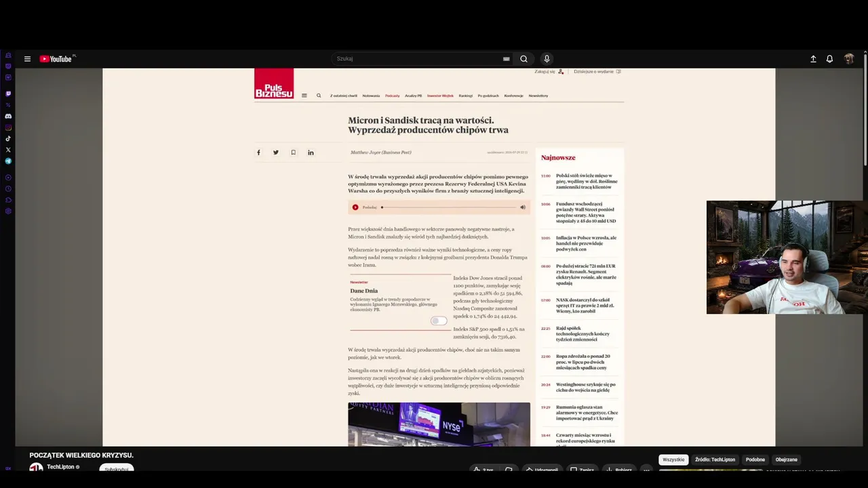The height and width of the screenshot is (488, 868).
Task: Open browser sidebar settings gear
Action: (x=8, y=211)
